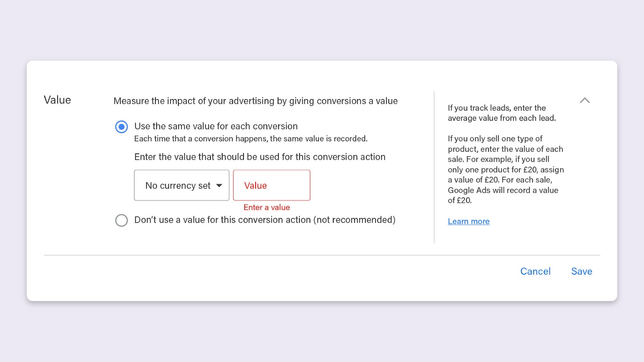Click the "Use the same value for each conversion" label

216,126
